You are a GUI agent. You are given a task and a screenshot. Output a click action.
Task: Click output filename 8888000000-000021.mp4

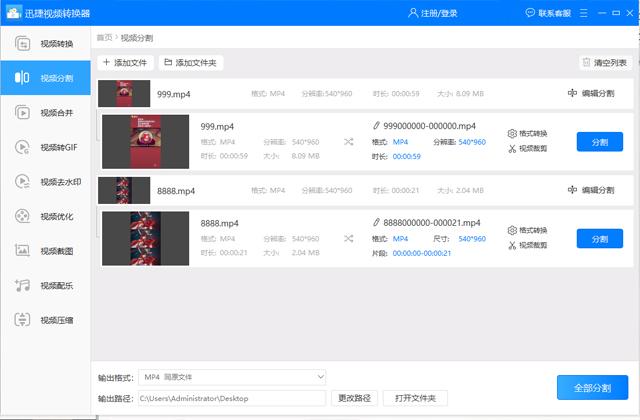point(432,222)
